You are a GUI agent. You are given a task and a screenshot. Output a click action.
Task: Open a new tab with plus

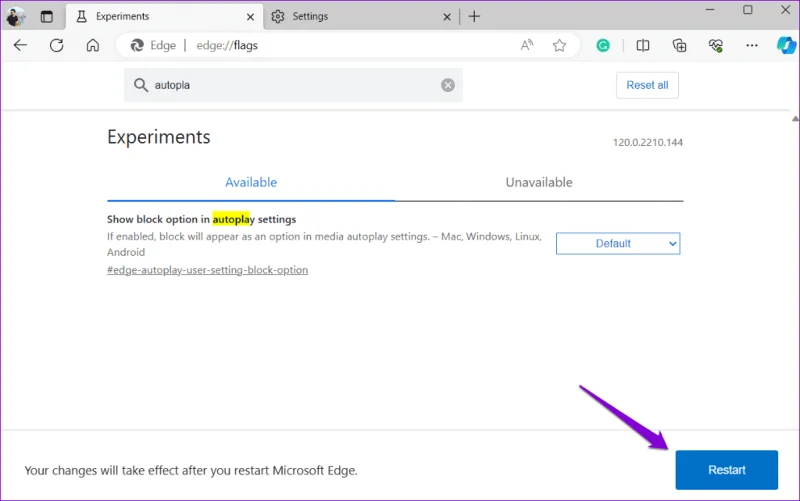click(474, 16)
